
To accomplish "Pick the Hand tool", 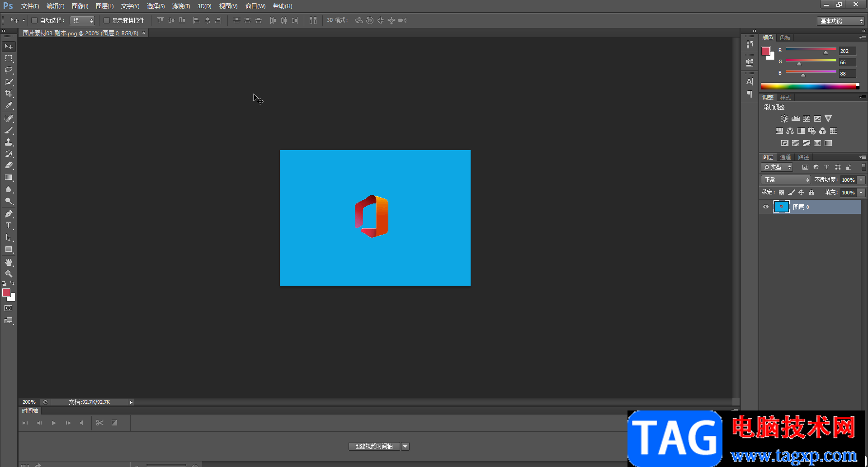I will pyautogui.click(x=9, y=262).
